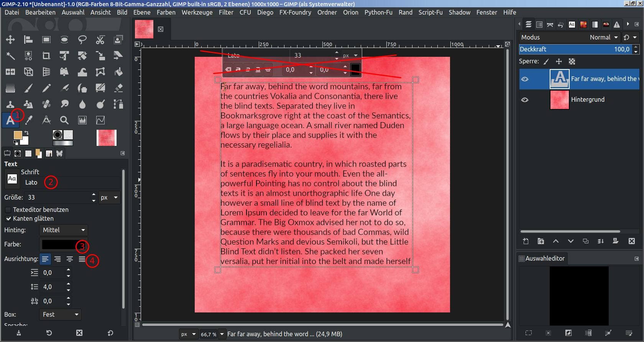Open the Curves tool
The height and width of the screenshot is (342, 644).
pos(100,120)
